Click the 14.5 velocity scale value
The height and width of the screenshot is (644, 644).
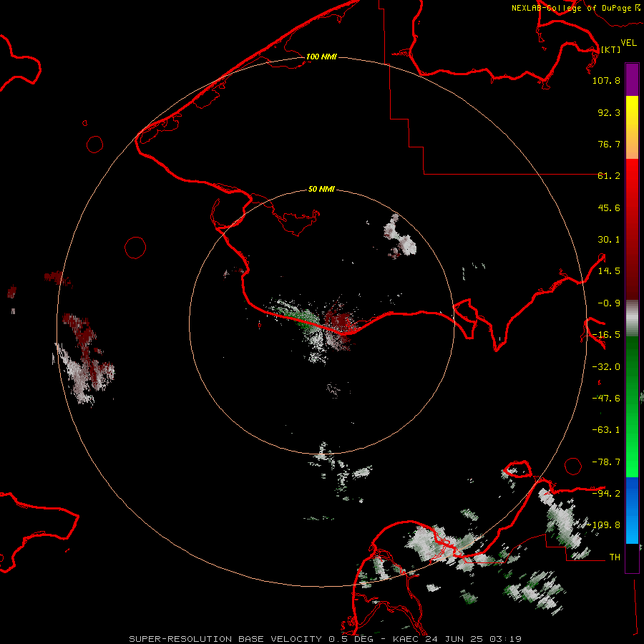pyautogui.click(x=609, y=271)
